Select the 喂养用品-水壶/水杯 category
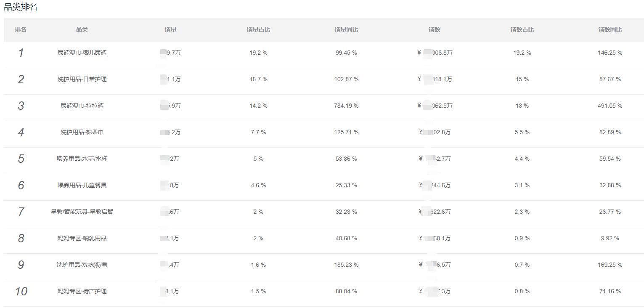This screenshot has width=644, height=308. (x=82, y=159)
